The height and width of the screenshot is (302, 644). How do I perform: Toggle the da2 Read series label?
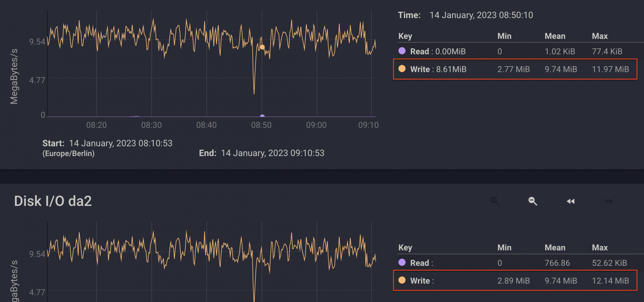click(x=421, y=263)
